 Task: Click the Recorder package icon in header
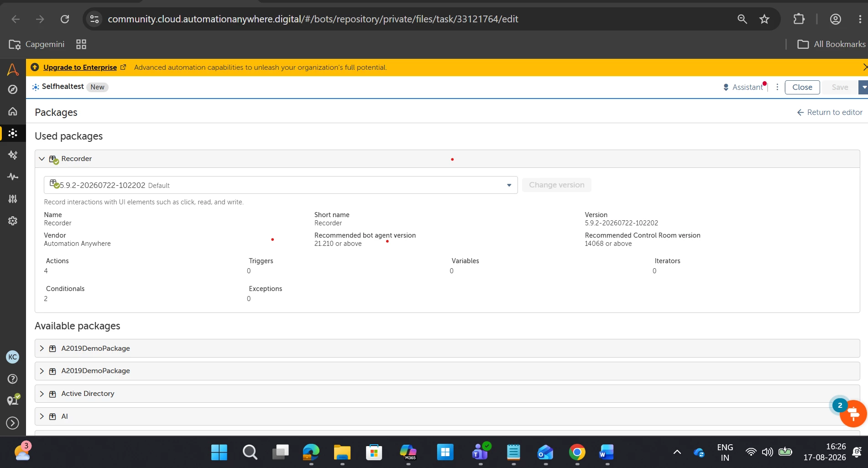coord(54,159)
